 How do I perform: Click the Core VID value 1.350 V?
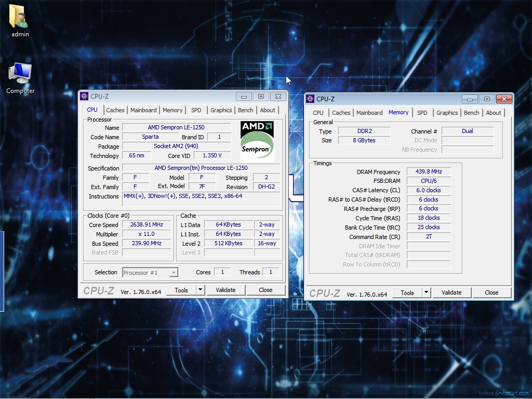212,155
